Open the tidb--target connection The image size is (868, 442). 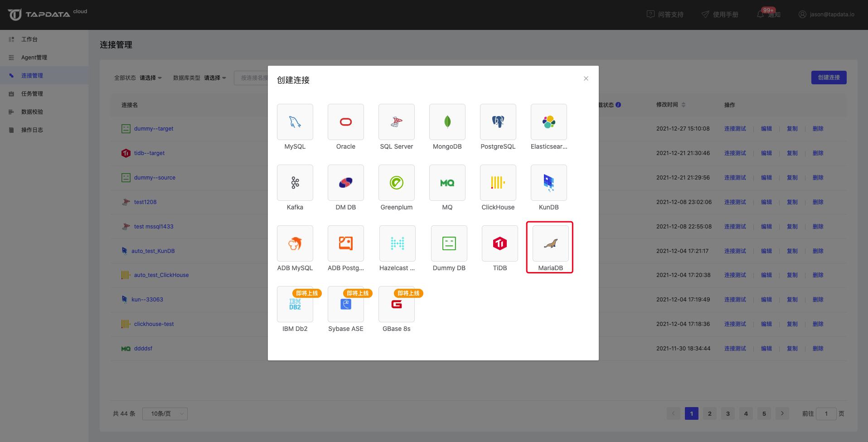click(149, 153)
